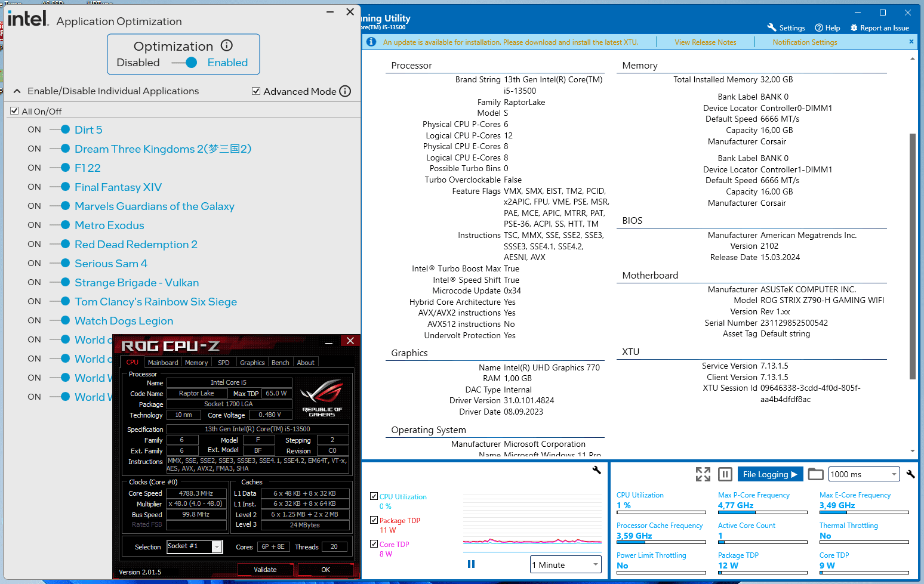Click scroll-down arrow in system info pane
The width and height of the screenshot is (924, 584).
point(912,451)
